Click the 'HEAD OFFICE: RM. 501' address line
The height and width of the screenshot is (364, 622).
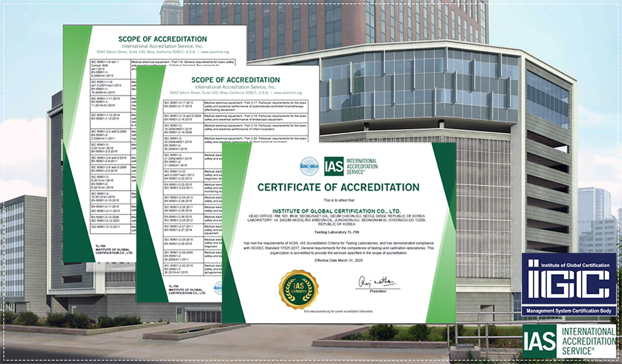(x=337, y=216)
